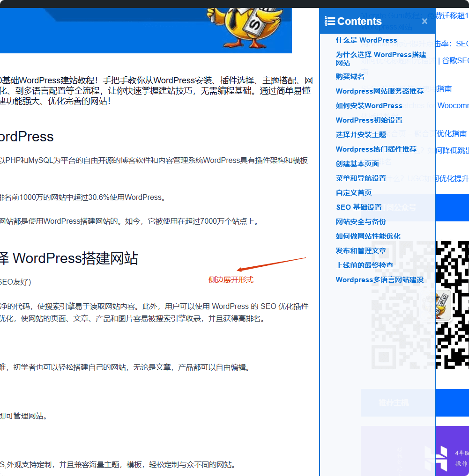Jump to 创建基本页面 section

coord(357,164)
